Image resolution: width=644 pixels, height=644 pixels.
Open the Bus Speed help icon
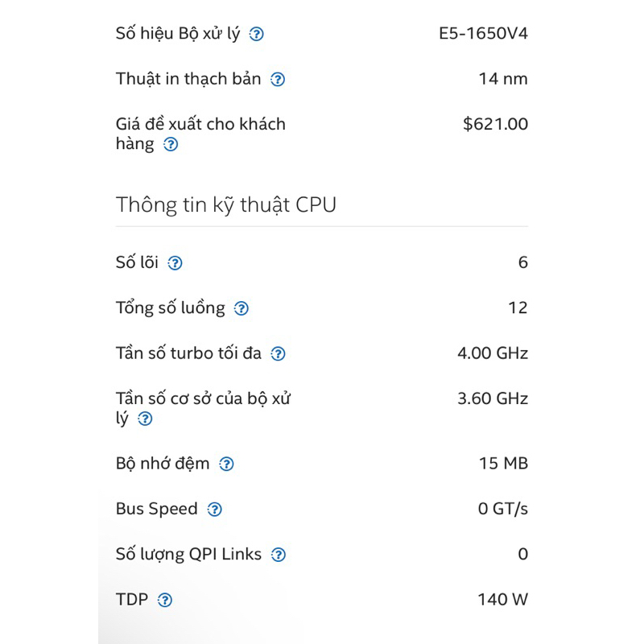214,510
